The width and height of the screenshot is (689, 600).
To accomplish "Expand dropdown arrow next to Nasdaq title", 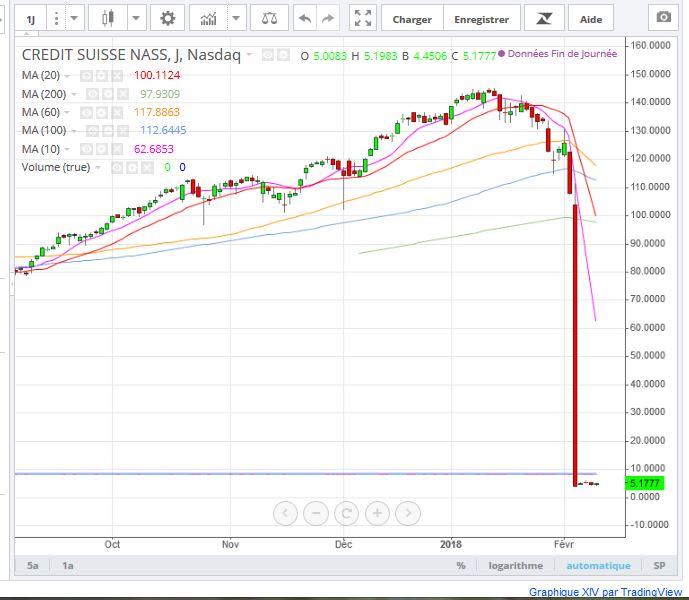I will (249, 55).
